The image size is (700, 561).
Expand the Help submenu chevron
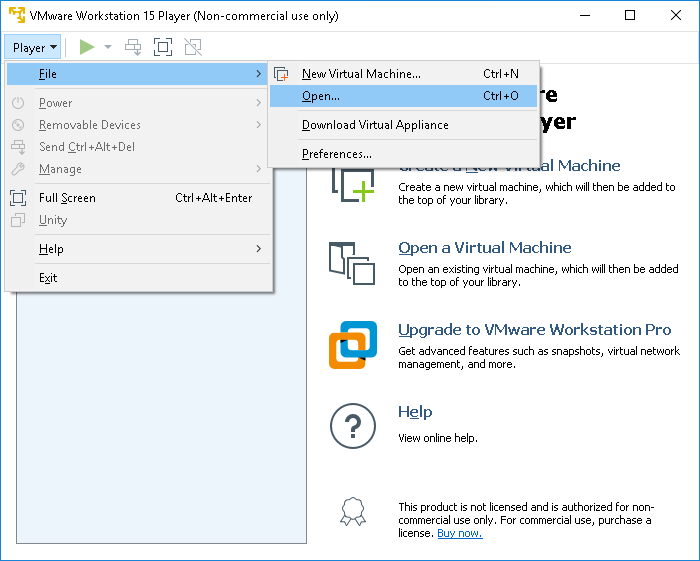coord(258,249)
